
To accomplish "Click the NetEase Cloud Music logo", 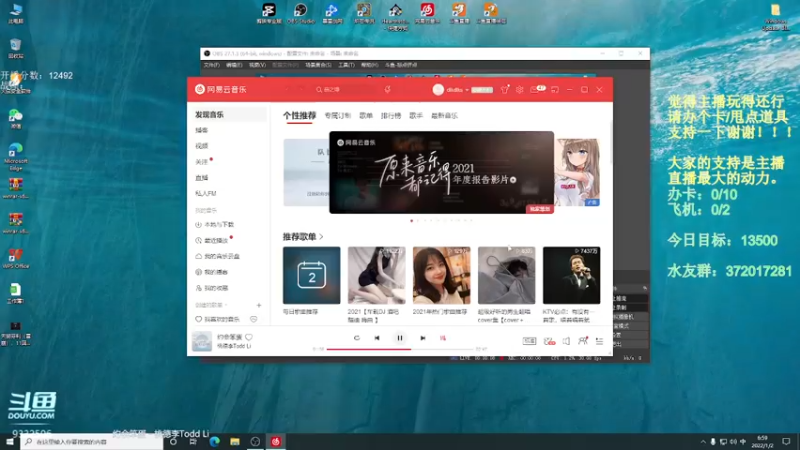I will [x=220, y=89].
